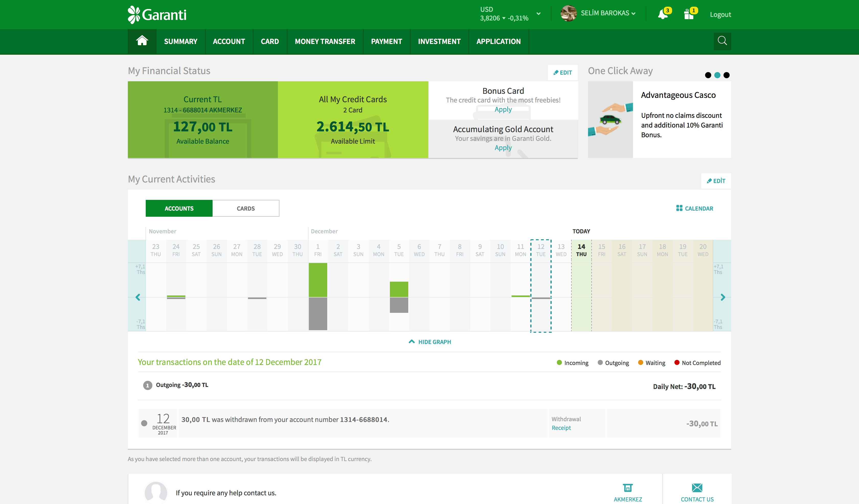This screenshot has width=859, height=504.
Task: Click the Advantageous Casco offer title
Action: [678, 95]
